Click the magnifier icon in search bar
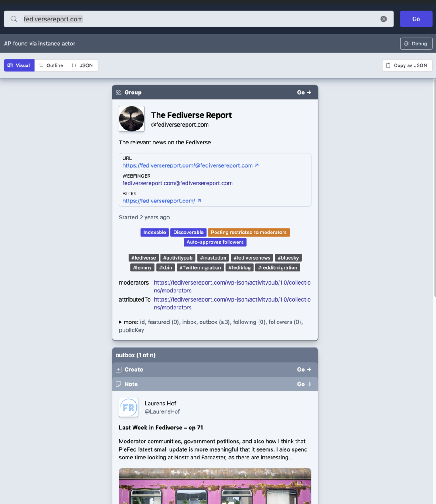The width and height of the screenshot is (436, 504). tap(14, 19)
